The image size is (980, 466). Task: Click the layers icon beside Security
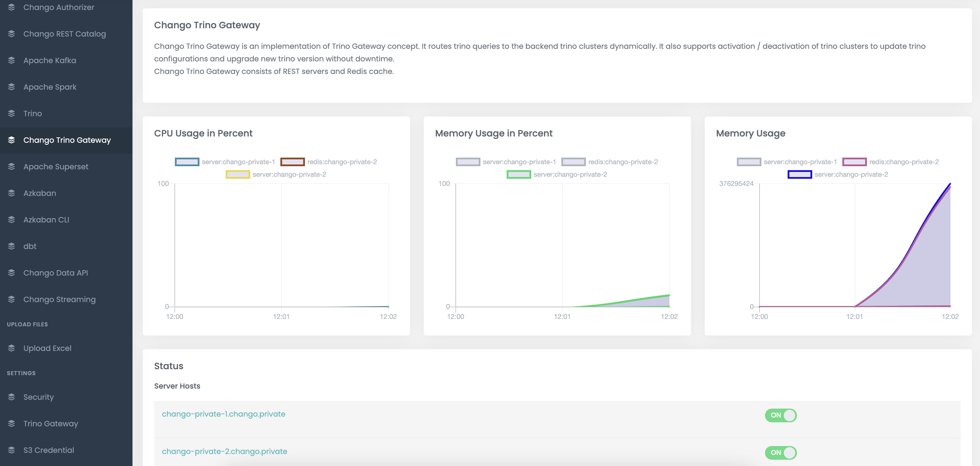point(11,397)
